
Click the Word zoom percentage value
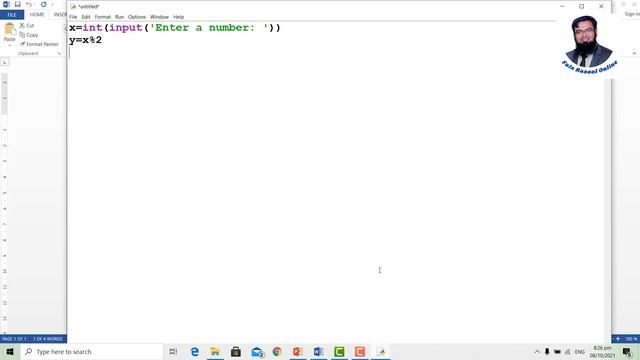(631, 339)
